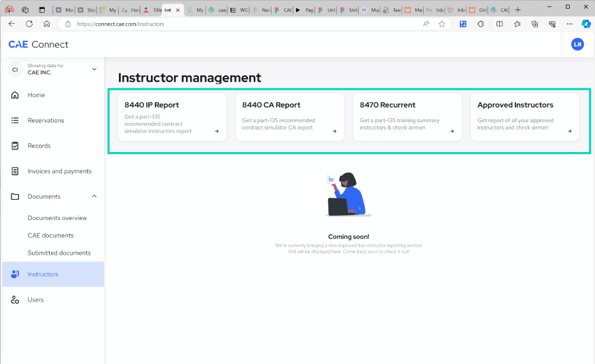The height and width of the screenshot is (364, 595).
Task: Click the arrow on 8440 CA Report card
Action: 334,131
